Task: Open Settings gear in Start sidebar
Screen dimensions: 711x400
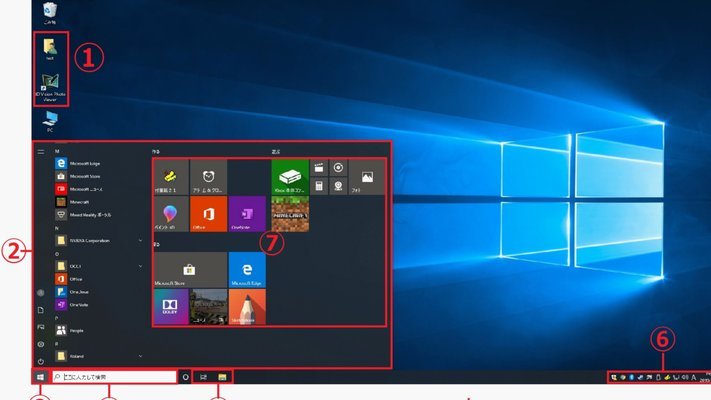Action: (x=41, y=344)
